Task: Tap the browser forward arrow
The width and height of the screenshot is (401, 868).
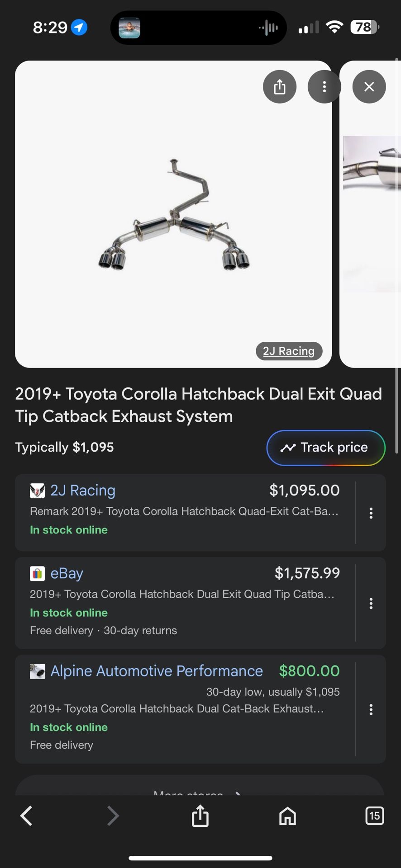Action: [113, 816]
